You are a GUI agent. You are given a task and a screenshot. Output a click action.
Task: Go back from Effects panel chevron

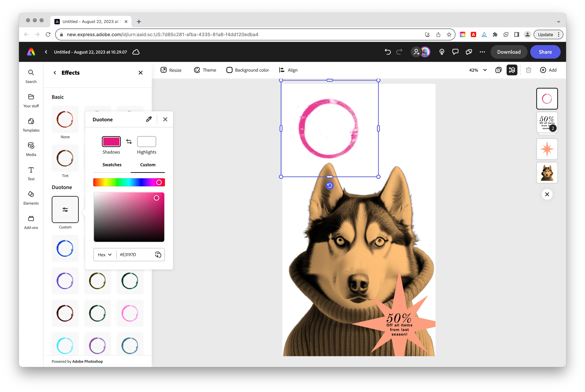pos(55,73)
